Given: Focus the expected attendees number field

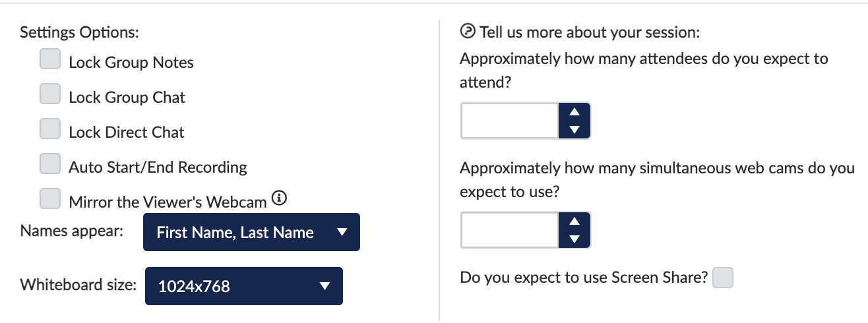Looking at the screenshot, I should point(509,121).
